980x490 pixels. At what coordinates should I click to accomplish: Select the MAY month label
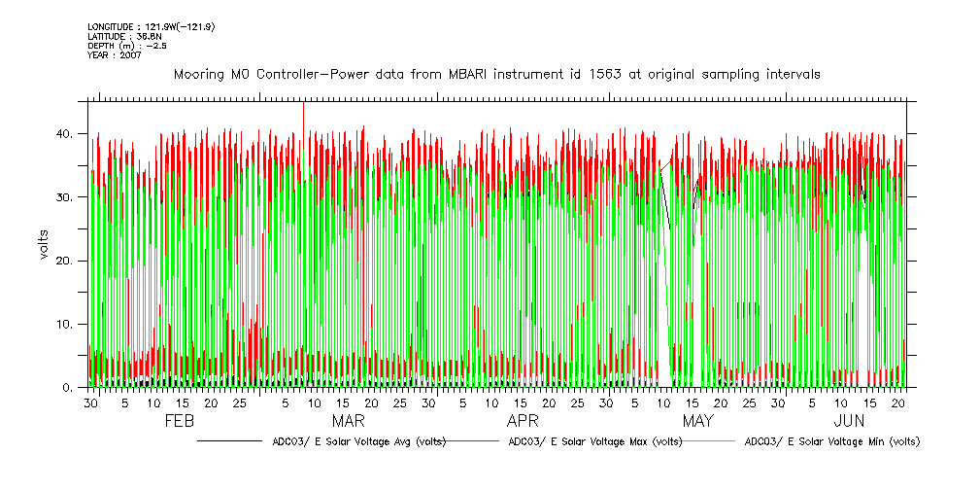click(x=697, y=421)
